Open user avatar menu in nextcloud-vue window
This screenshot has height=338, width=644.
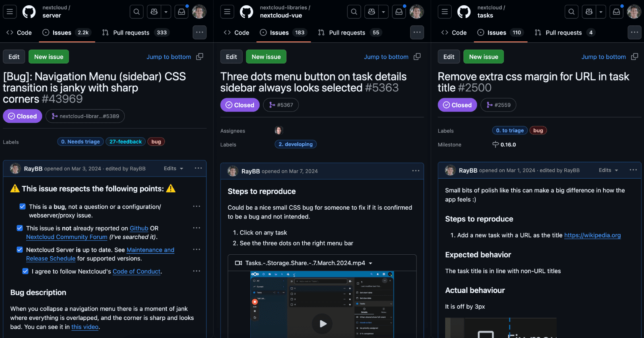pos(417,12)
